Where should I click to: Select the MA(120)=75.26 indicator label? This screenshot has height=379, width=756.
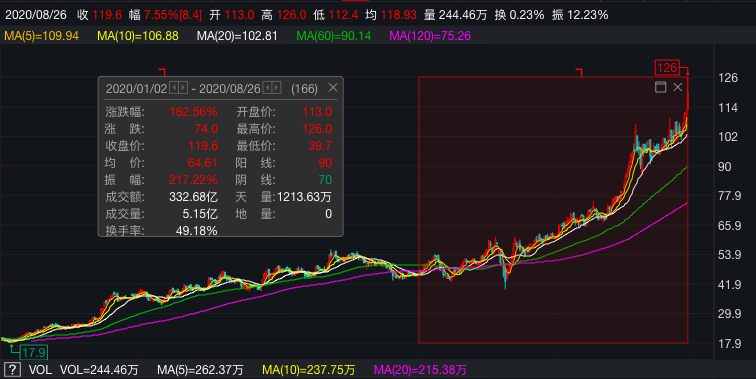[430, 36]
